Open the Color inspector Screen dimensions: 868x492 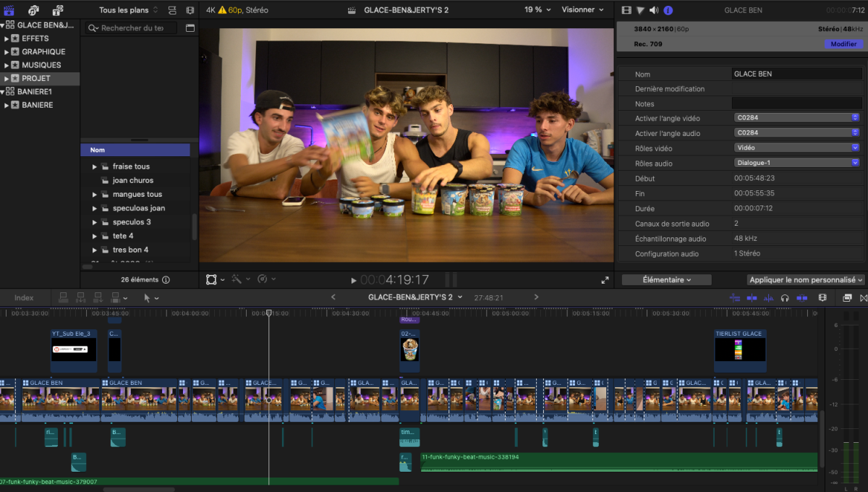tap(640, 10)
